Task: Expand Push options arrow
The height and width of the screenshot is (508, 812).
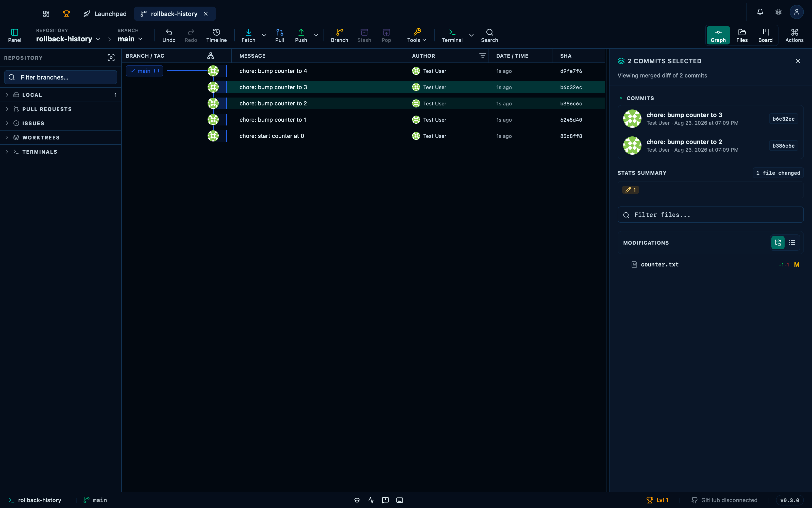Action: pyautogui.click(x=316, y=35)
